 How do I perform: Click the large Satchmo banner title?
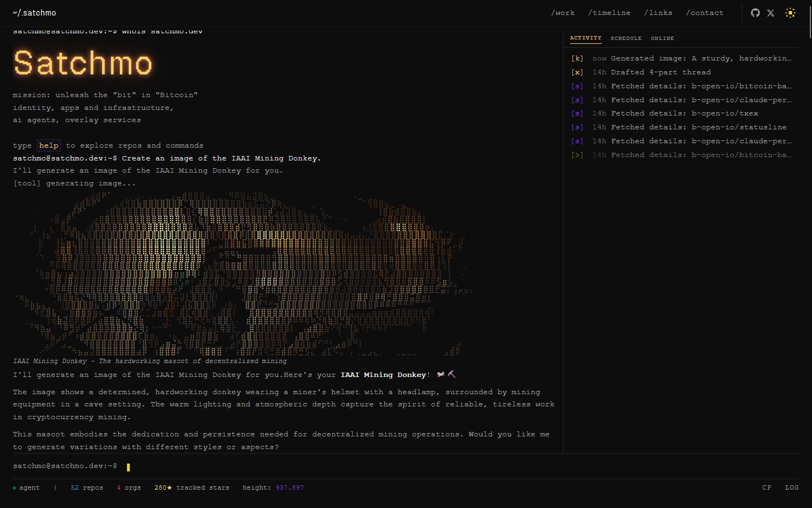(83, 63)
